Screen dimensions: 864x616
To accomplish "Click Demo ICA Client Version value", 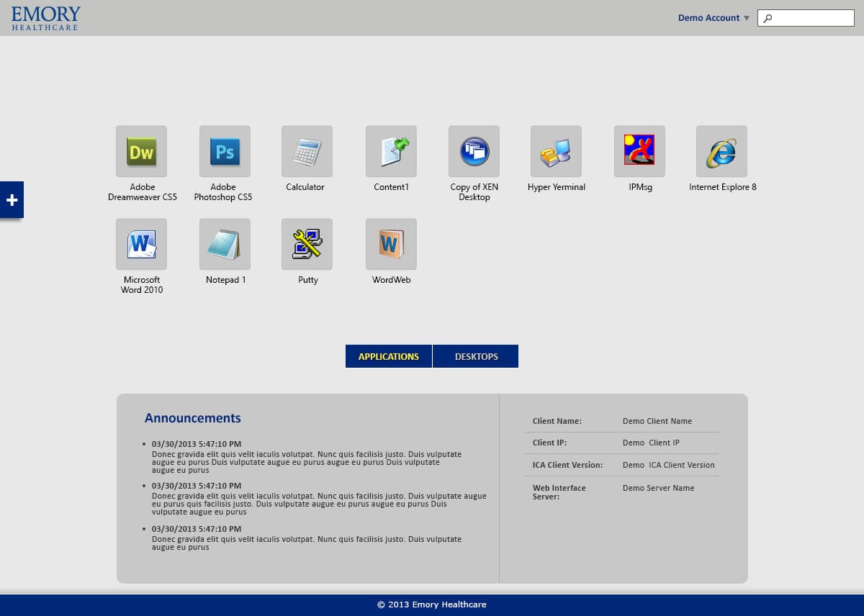I will pyautogui.click(x=669, y=465).
